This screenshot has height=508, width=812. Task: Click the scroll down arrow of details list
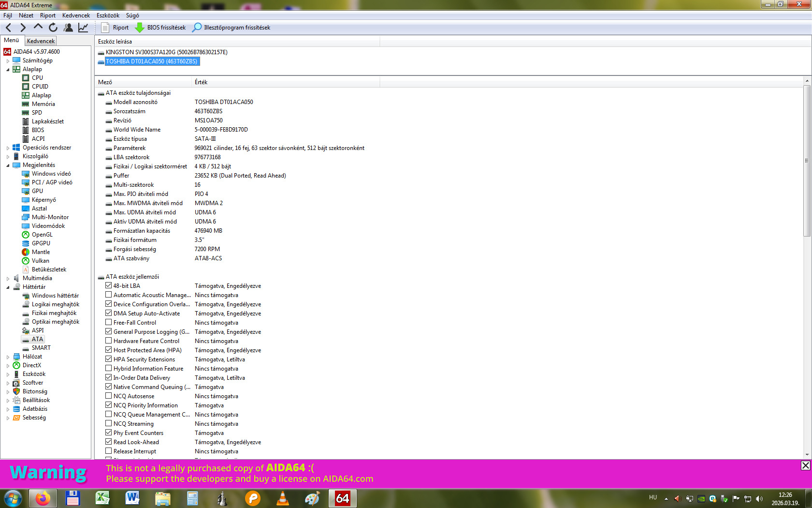(807, 455)
